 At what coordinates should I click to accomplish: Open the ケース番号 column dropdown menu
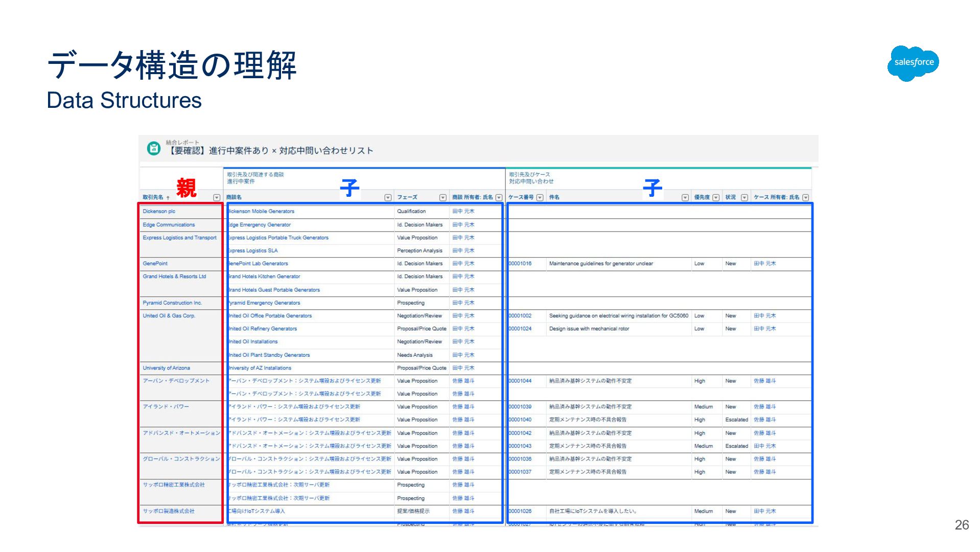point(540,198)
